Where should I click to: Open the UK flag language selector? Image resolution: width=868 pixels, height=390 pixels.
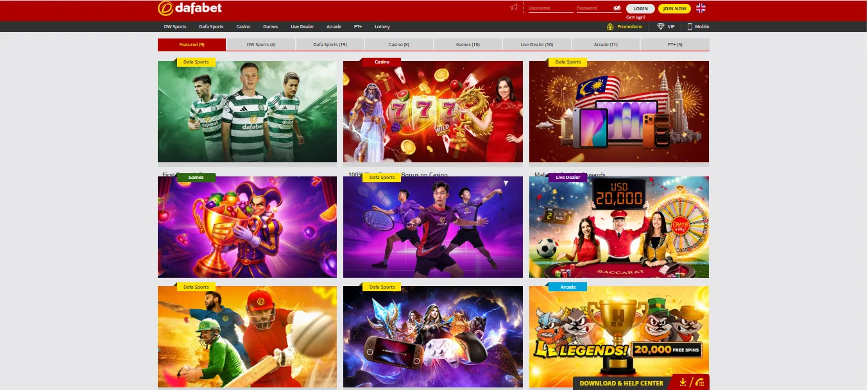(x=701, y=8)
